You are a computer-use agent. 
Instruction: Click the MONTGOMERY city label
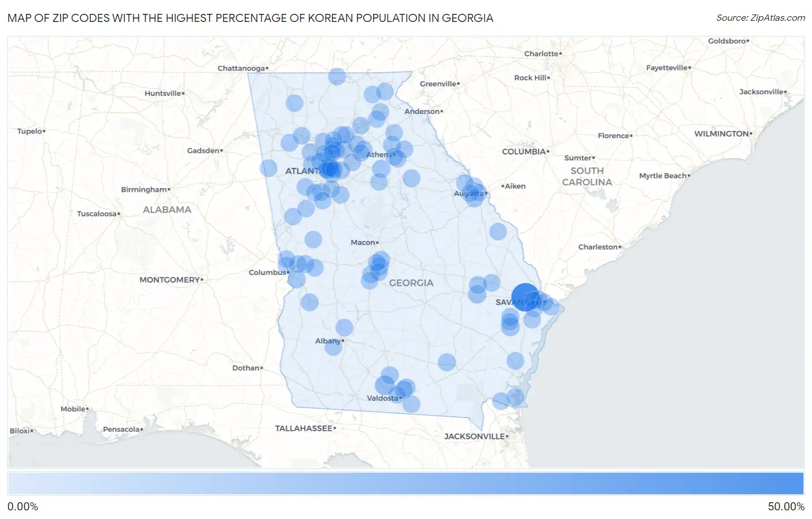click(x=170, y=279)
